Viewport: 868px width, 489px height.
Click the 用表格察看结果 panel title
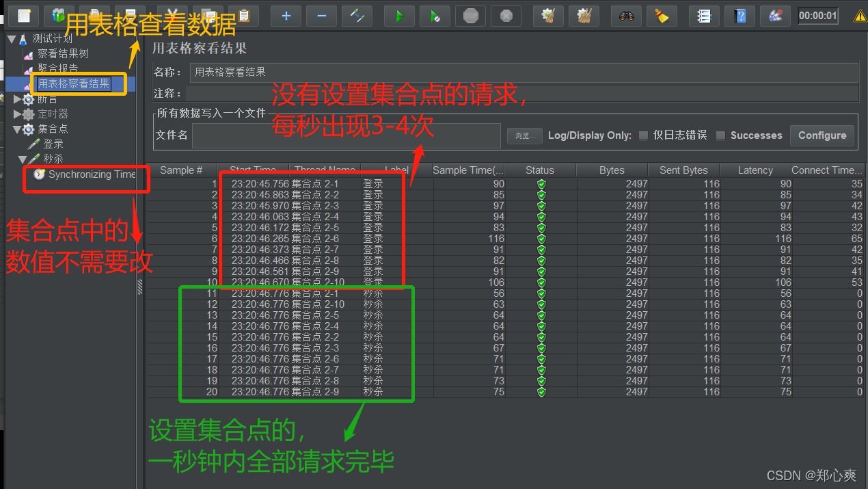pos(199,48)
